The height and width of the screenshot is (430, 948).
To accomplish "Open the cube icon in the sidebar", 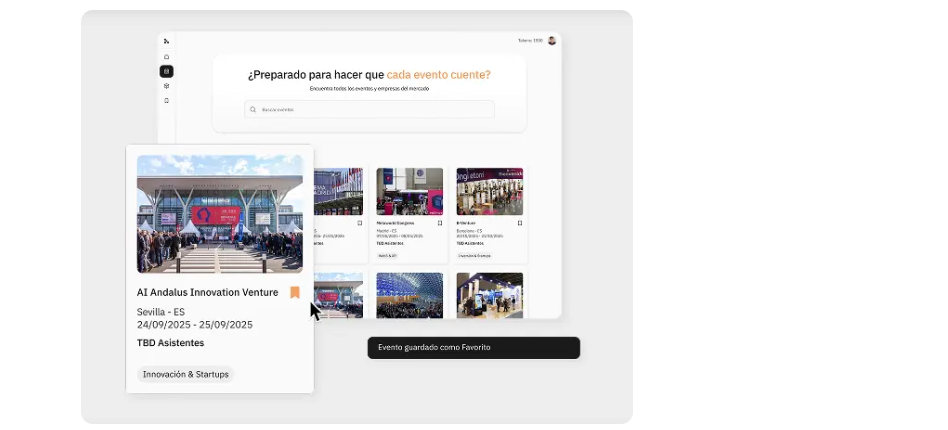I will pyautogui.click(x=166, y=86).
